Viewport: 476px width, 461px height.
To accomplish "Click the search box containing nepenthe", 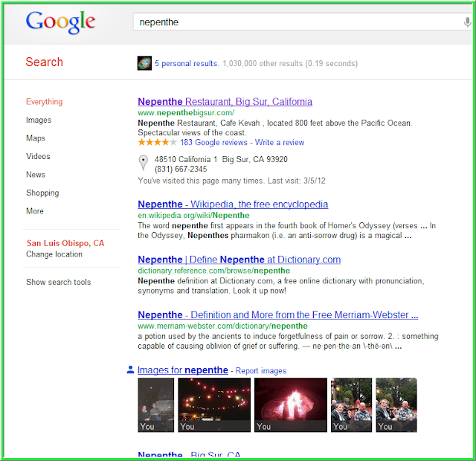I will coord(303,22).
